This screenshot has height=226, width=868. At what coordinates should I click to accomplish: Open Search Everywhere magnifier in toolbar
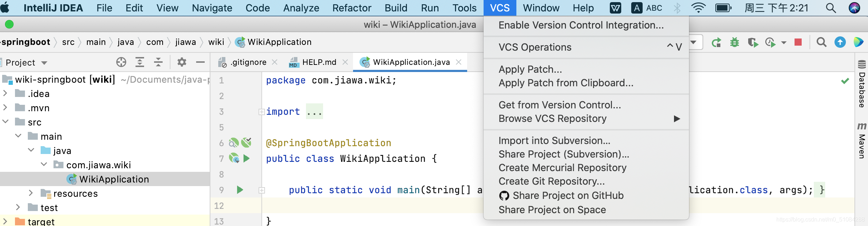pyautogui.click(x=822, y=42)
